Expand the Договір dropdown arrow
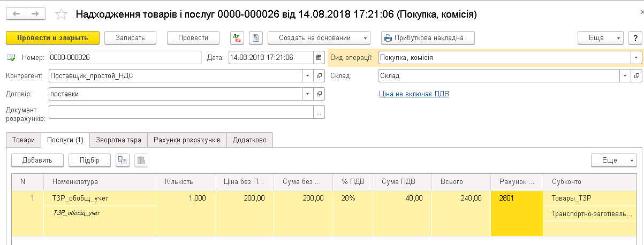 [308, 94]
